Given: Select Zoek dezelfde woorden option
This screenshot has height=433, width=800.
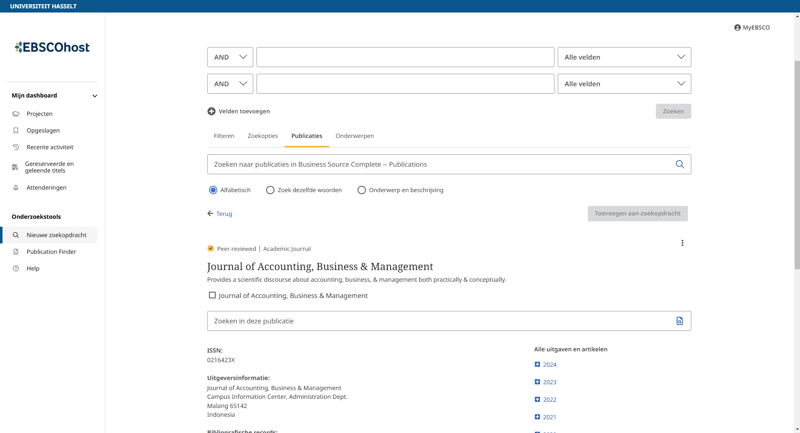Looking at the screenshot, I should point(270,190).
